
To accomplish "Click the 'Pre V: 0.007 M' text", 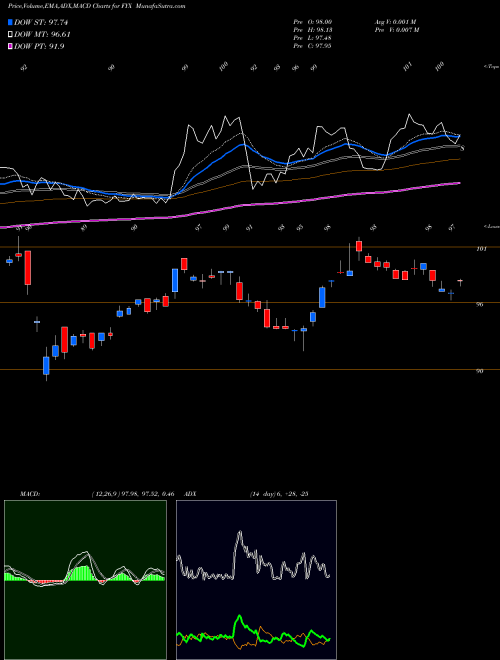I will pos(396,29).
